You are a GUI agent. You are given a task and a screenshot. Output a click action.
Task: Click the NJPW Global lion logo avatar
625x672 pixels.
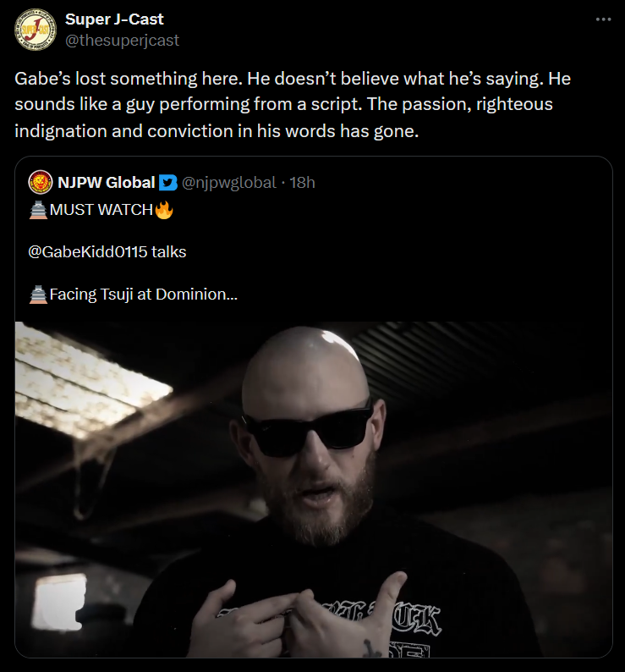pos(41,182)
